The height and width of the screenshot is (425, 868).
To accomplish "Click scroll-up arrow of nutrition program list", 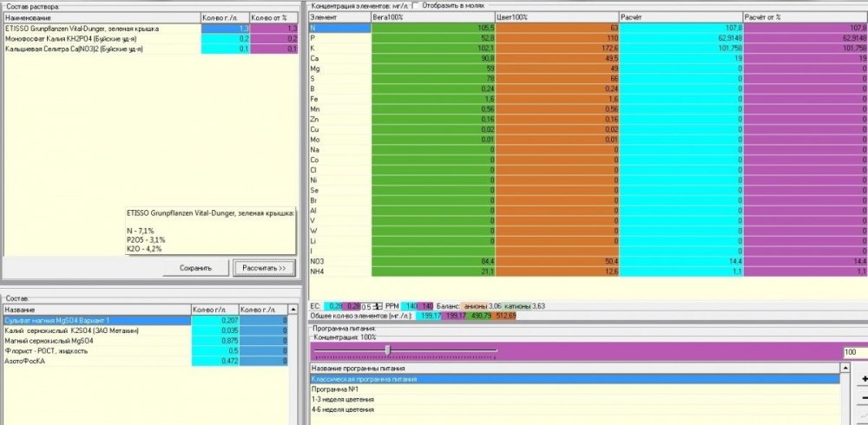I will [x=845, y=368].
